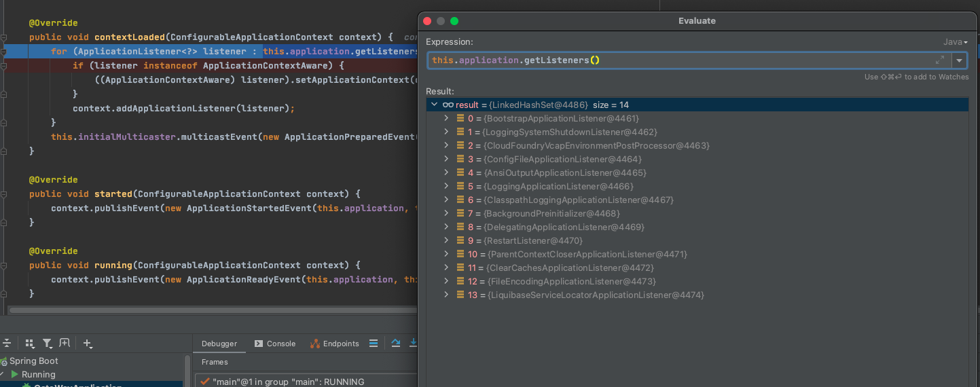Click the Open in New Tab icon
This screenshot has height=387, width=980.
(x=65, y=344)
